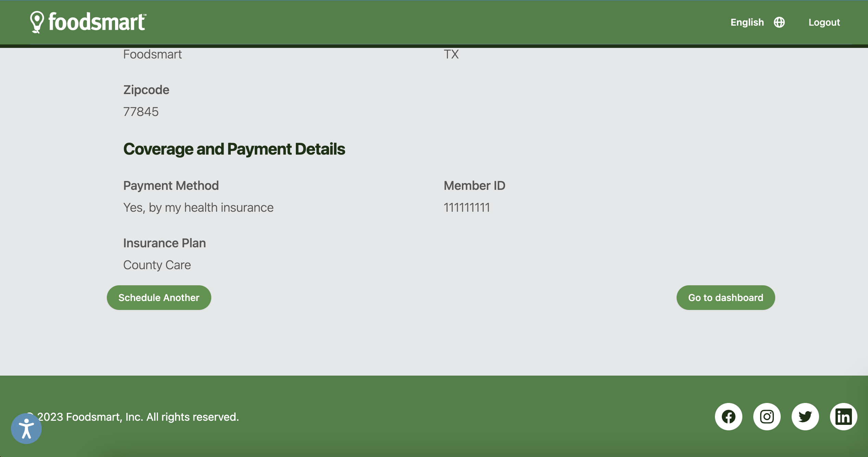
Task: Select Member ID value 111111111
Action: pyautogui.click(x=467, y=207)
